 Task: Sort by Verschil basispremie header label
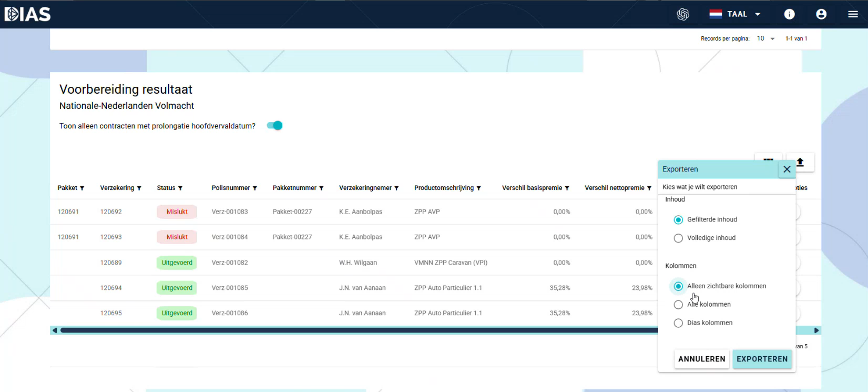(532, 188)
